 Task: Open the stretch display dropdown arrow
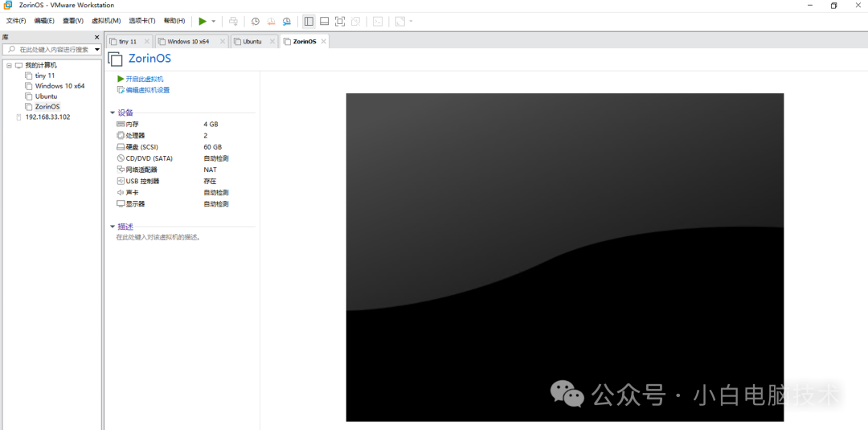coord(411,21)
